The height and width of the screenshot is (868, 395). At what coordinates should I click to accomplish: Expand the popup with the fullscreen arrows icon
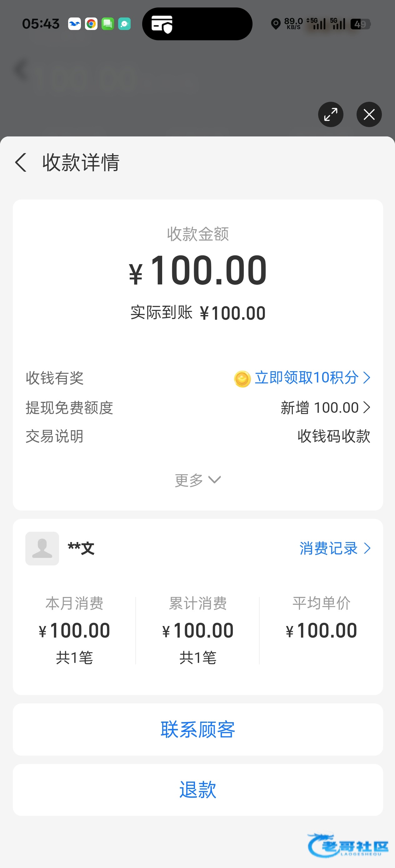tap(331, 115)
